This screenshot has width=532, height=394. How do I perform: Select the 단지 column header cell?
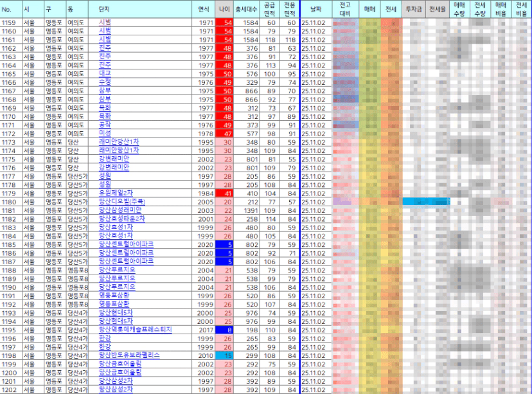(140, 9)
